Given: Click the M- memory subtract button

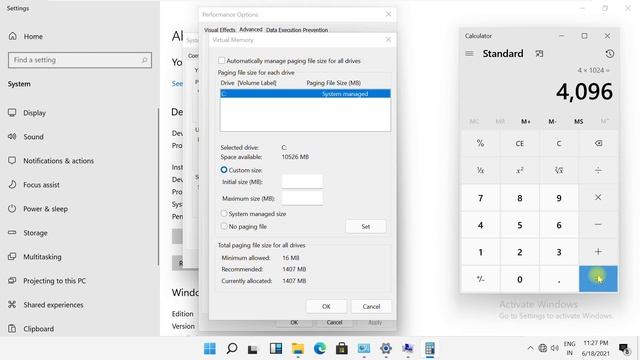Looking at the screenshot, I should pyautogui.click(x=552, y=121).
